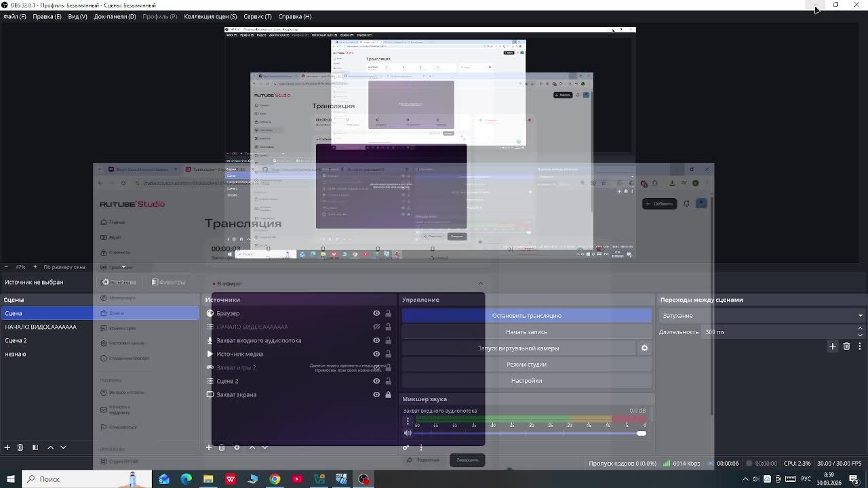Zoom in preview with plus icon
868x488 pixels.
click(x=35, y=267)
